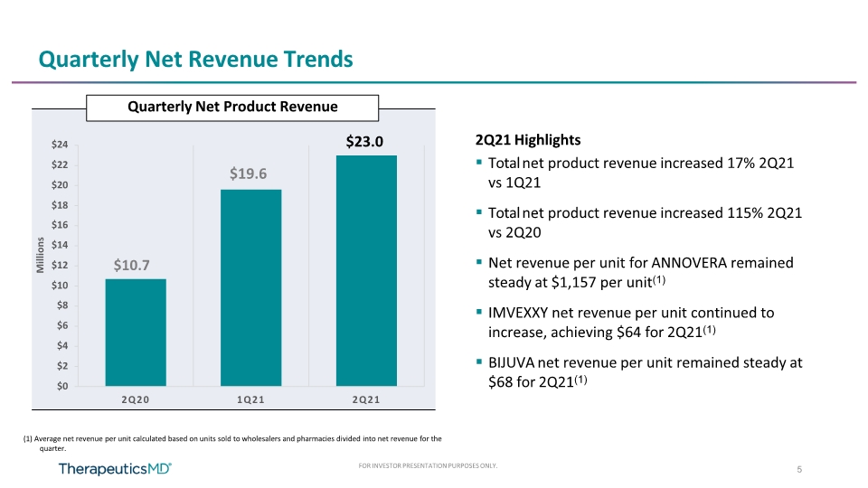
Task: Click the bullet about 17% increase vs 1Q21
Action: pos(636,173)
